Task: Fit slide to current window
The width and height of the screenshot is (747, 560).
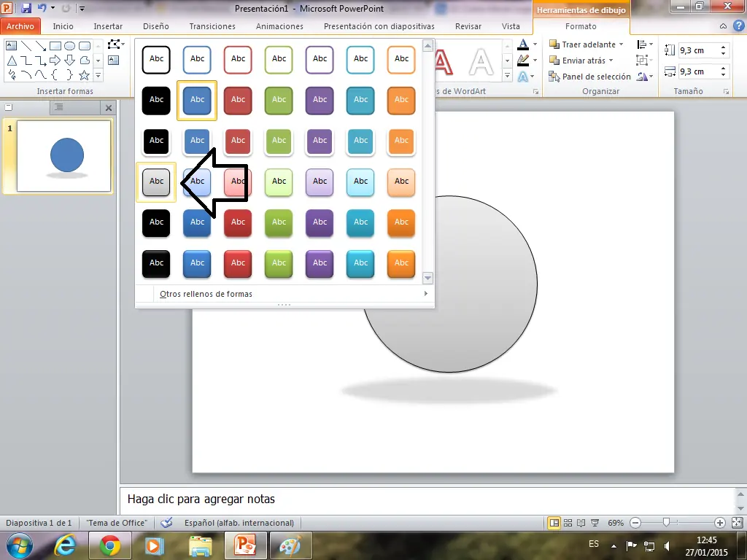Action: click(x=737, y=523)
